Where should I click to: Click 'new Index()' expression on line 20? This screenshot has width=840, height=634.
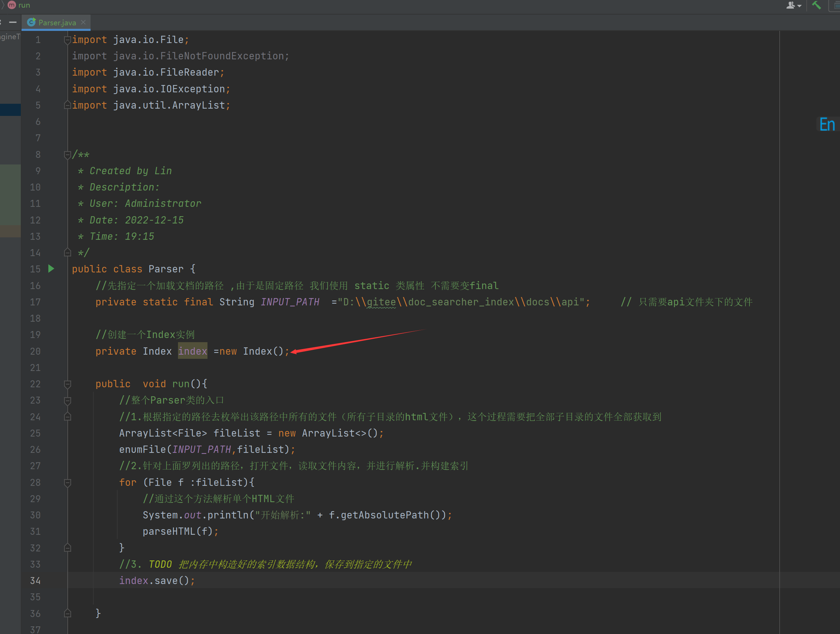(x=252, y=351)
